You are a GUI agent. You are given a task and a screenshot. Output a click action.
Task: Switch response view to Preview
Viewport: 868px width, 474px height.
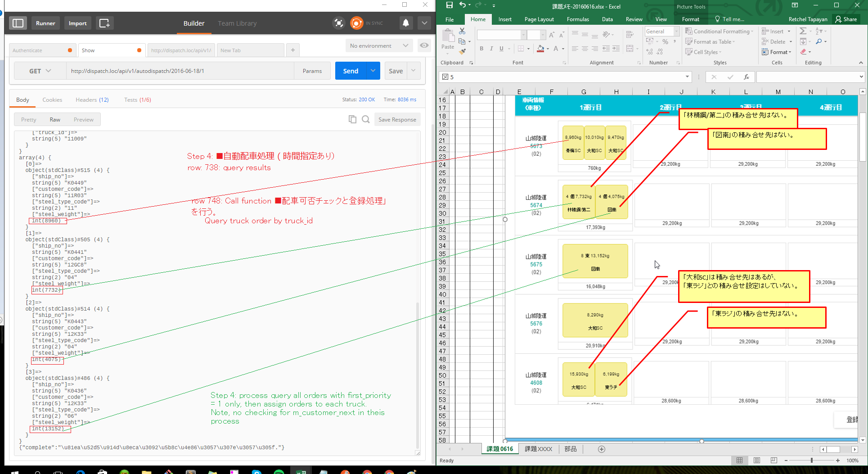pos(84,119)
